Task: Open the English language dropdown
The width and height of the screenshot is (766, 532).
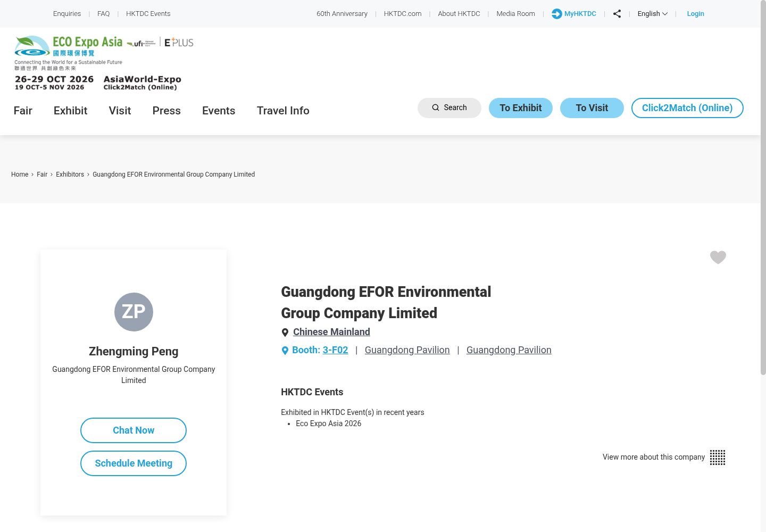Action: (x=652, y=14)
